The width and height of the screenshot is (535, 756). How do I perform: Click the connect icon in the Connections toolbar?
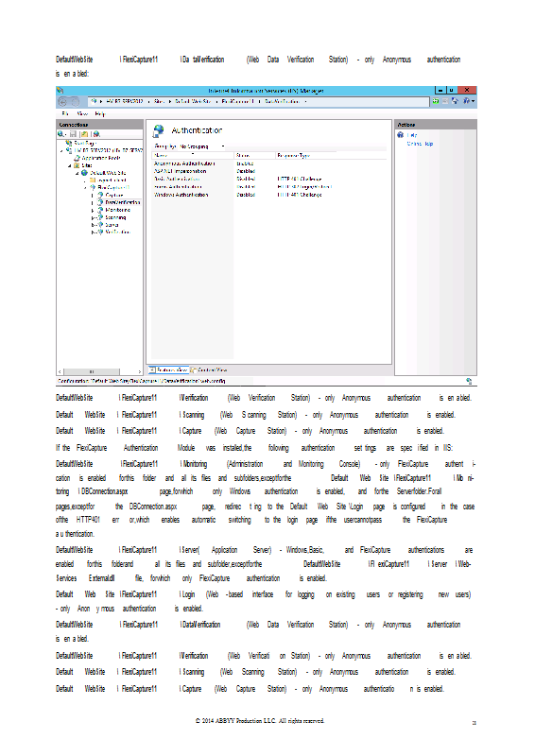[61, 134]
